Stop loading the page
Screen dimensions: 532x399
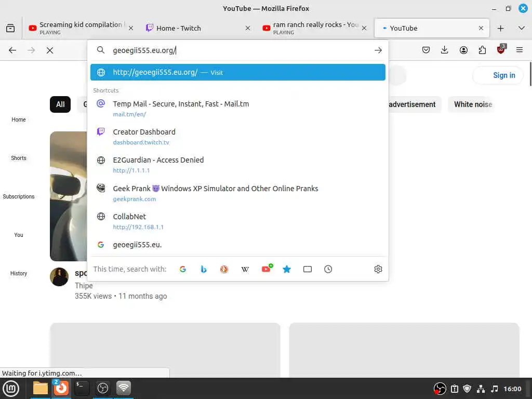coord(50,50)
